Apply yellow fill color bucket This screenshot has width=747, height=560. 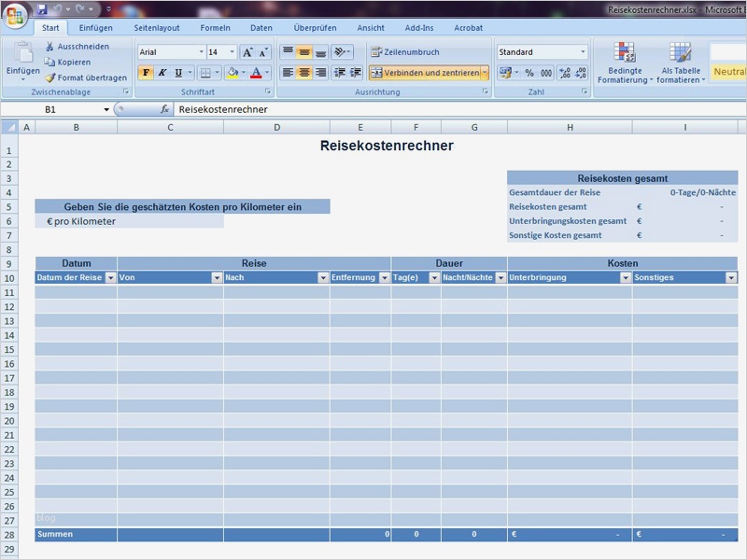click(233, 73)
